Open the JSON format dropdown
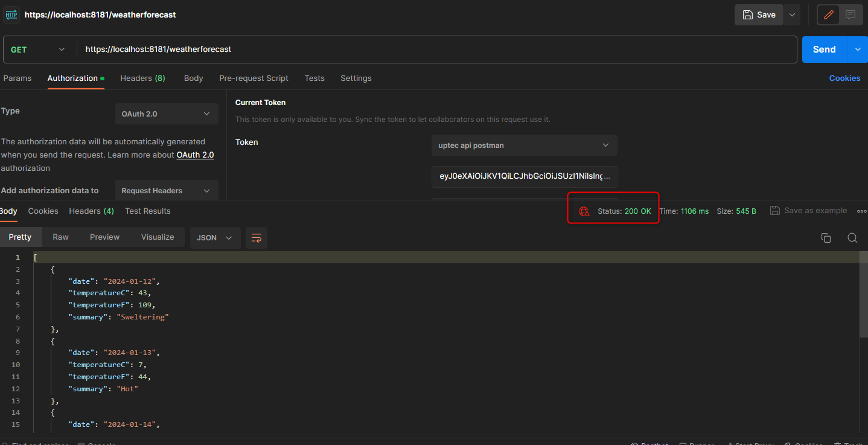The width and height of the screenshot is (868, 445). coord(215,238)
